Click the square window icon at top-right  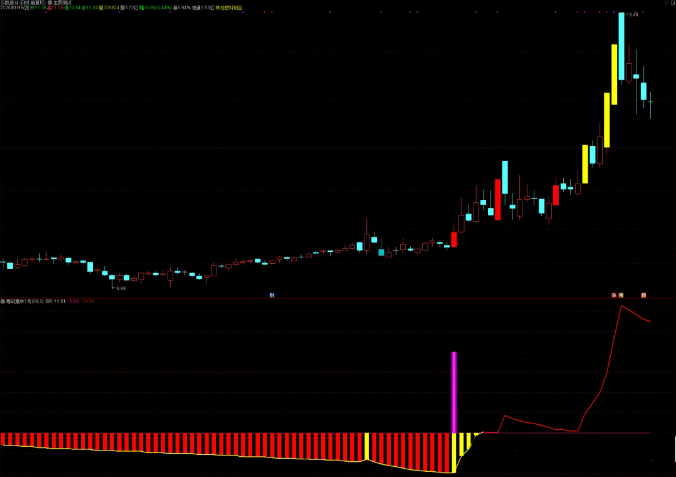coord(673,3)
